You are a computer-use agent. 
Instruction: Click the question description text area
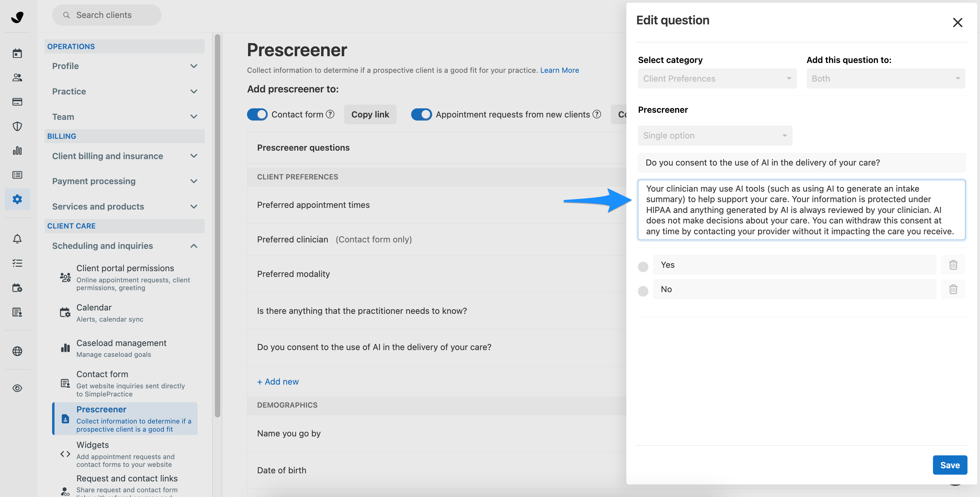tap(802, 210)
